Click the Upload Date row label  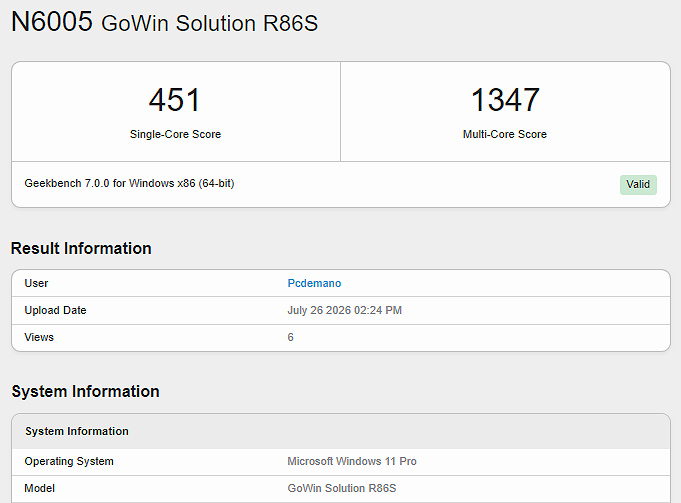55,310
